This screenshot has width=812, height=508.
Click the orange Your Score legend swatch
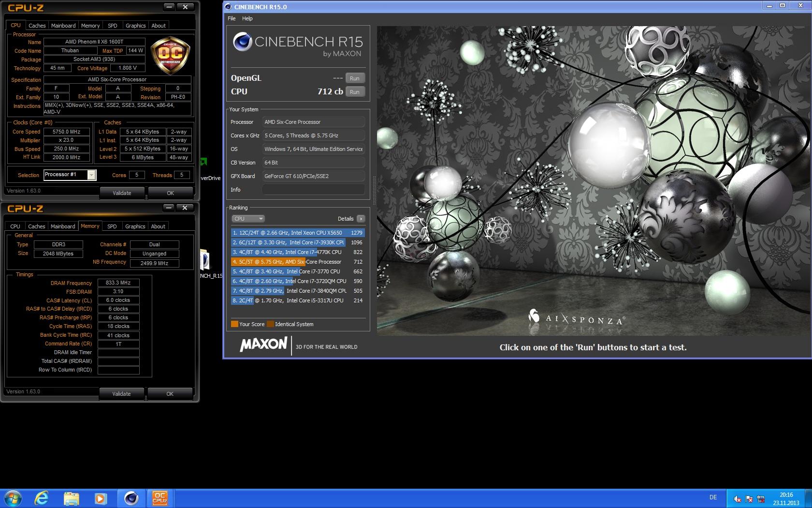pyautogui.click(x=234, y=324)
